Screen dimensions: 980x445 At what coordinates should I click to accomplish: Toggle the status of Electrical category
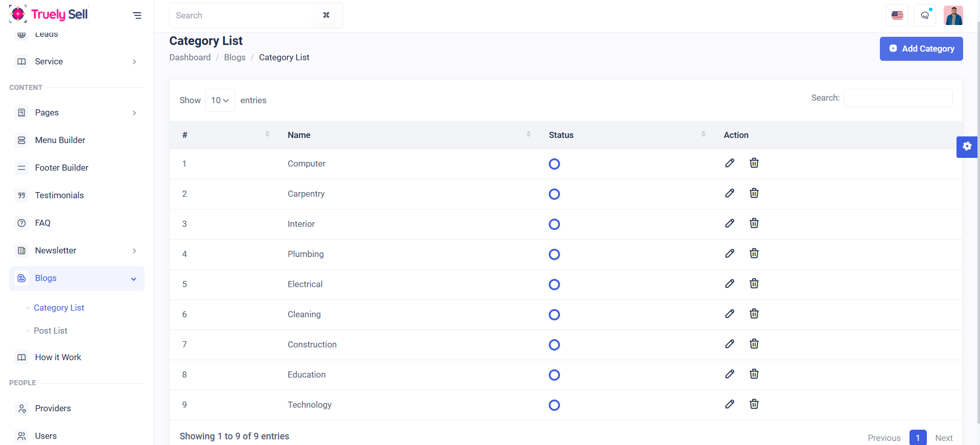(x=554, y=285)
